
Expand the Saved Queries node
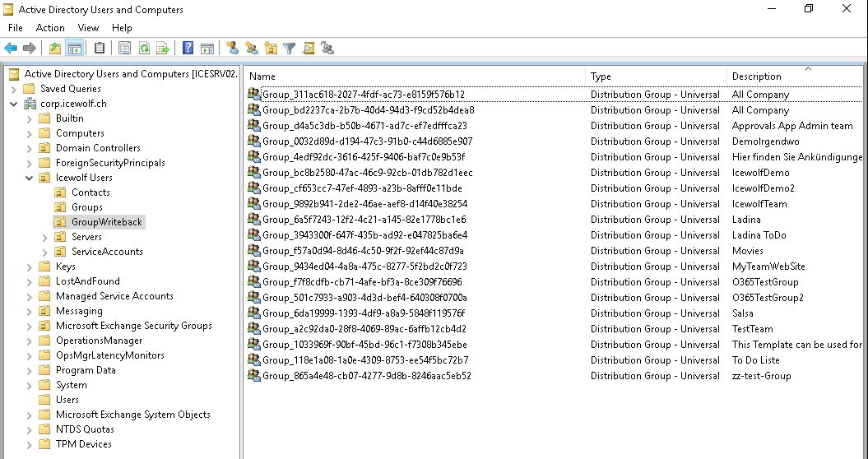(x=14, y=89)
